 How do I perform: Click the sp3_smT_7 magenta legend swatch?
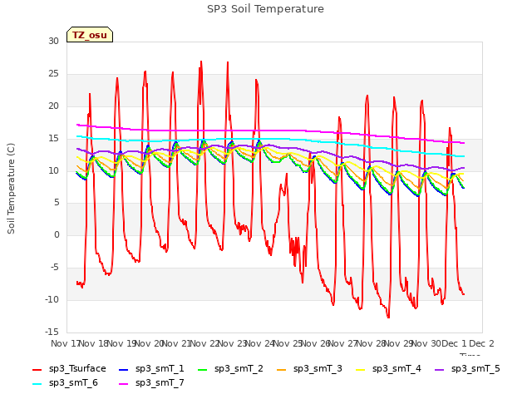(x=124, y=384)
